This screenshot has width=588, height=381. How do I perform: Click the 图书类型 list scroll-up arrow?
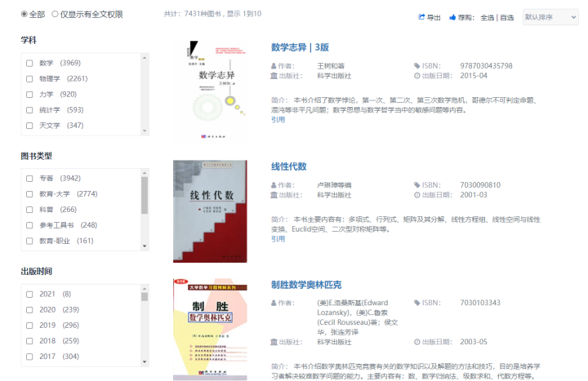point(145,173)
